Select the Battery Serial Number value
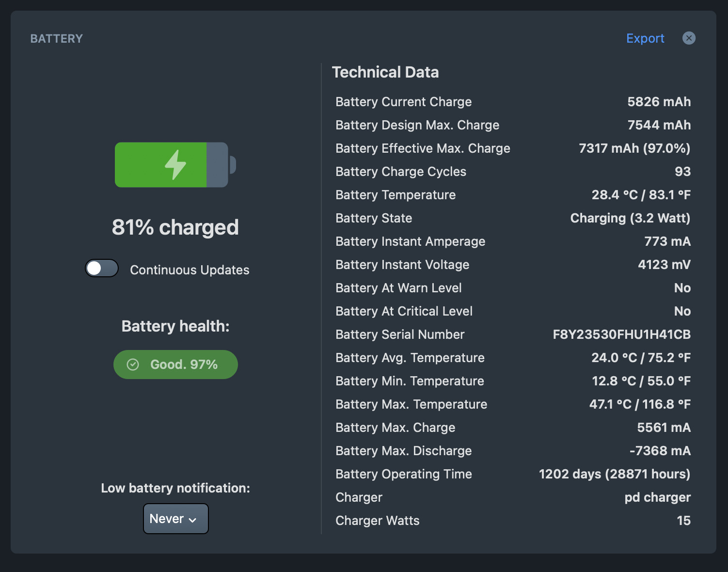The height and width of the screenshot is (572, 728). click(621, 334)
